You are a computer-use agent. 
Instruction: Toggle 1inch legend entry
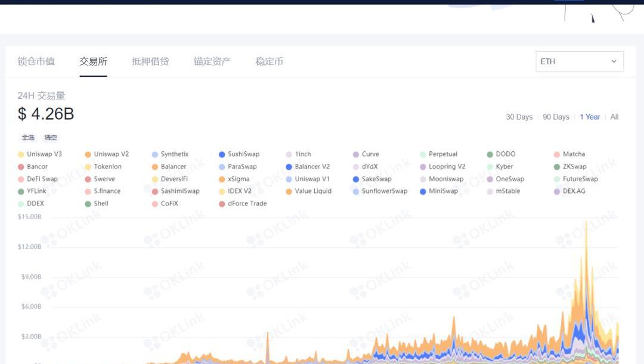click(299, 154)
